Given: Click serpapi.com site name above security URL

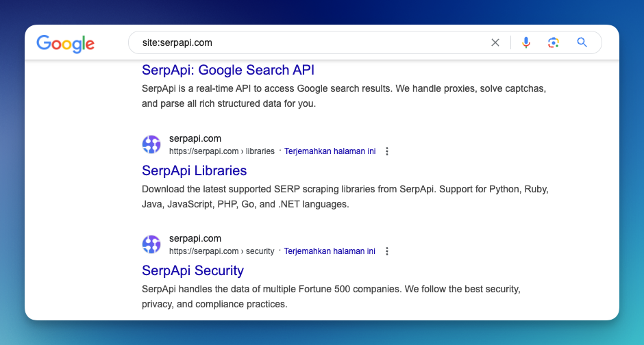Looking at the screenshot, I should point(195,239).
